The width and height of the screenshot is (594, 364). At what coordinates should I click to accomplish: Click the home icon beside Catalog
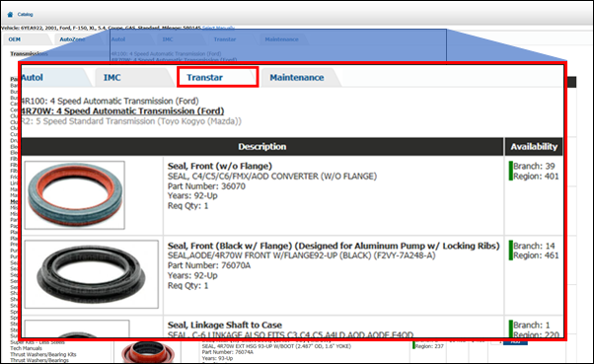pyautogui.click(x=10, y=15)
